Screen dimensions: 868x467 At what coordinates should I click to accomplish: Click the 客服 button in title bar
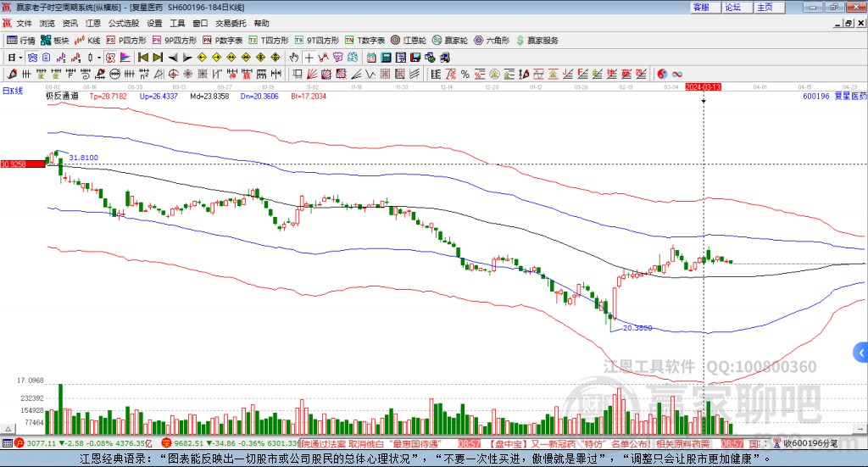705,7
